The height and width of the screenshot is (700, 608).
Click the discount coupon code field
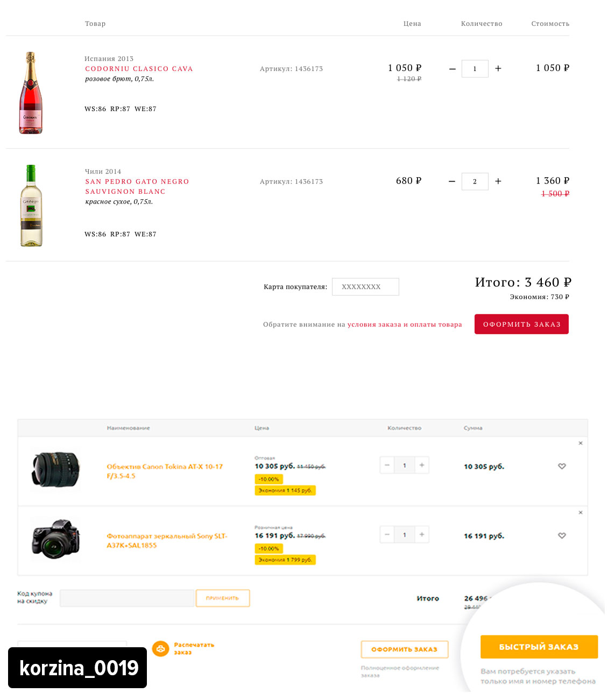(127, 598)
